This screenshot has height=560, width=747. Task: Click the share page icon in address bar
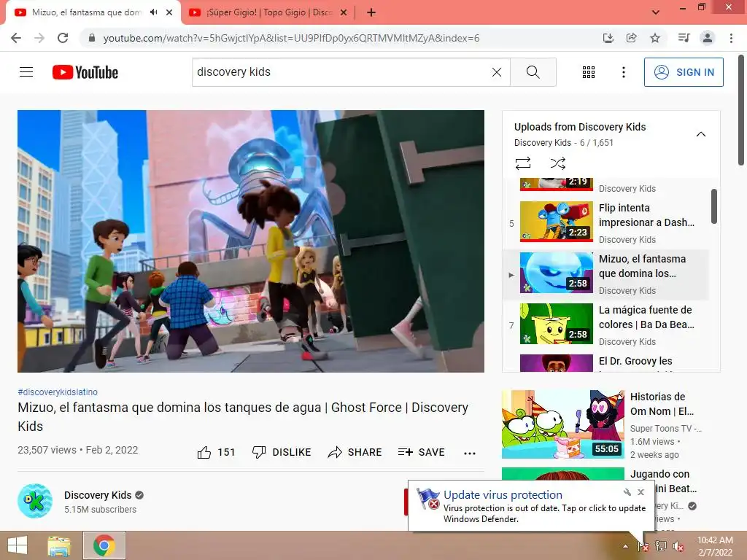[x=631, y=38]
